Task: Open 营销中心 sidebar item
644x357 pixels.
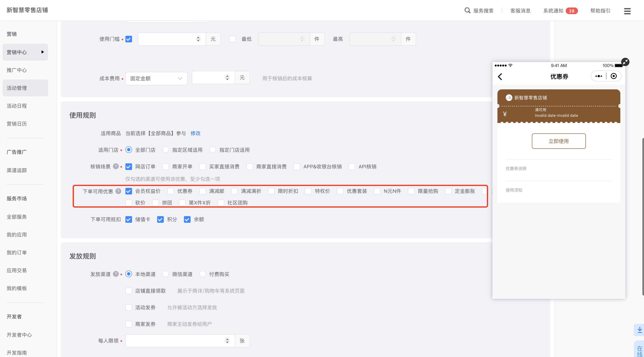Action: coord(25,52)
